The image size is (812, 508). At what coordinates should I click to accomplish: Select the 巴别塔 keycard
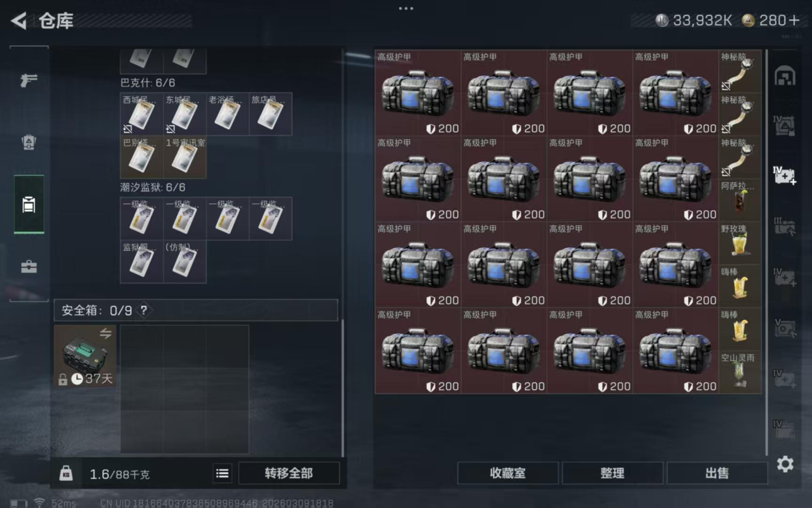(x=141, y=157)
